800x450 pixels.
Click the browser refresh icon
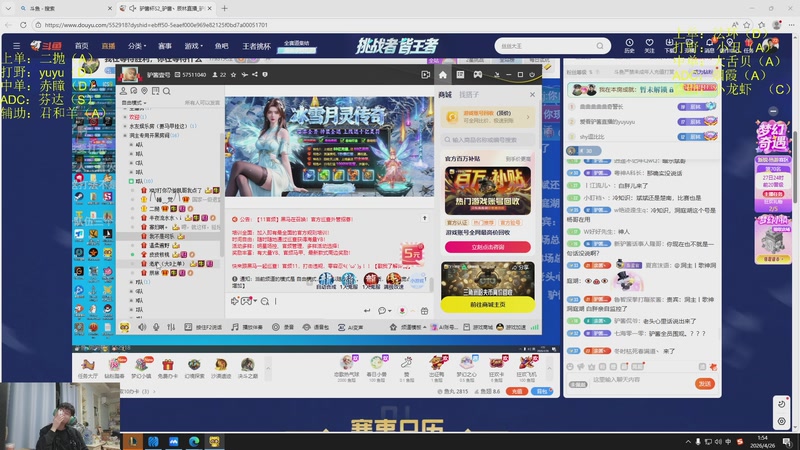click(x=23, y=24)
